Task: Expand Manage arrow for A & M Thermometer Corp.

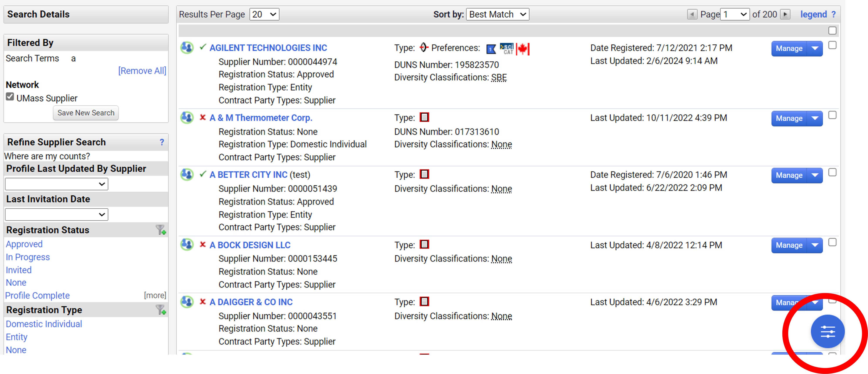Action: click(815, 118)
